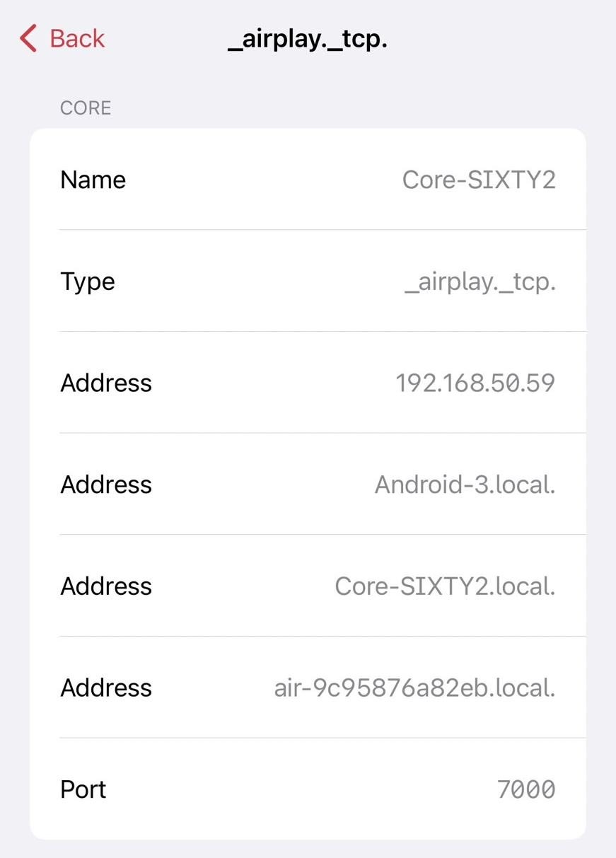Tap the 192.168.50.59 IP address value
616x858 pixels.
coord(475,383)
